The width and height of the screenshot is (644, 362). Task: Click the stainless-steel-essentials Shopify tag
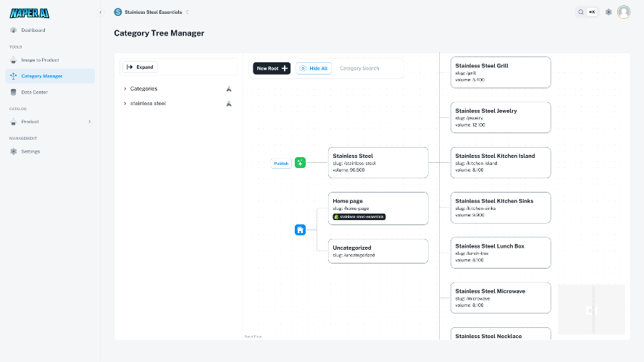[x=359, y=216]
